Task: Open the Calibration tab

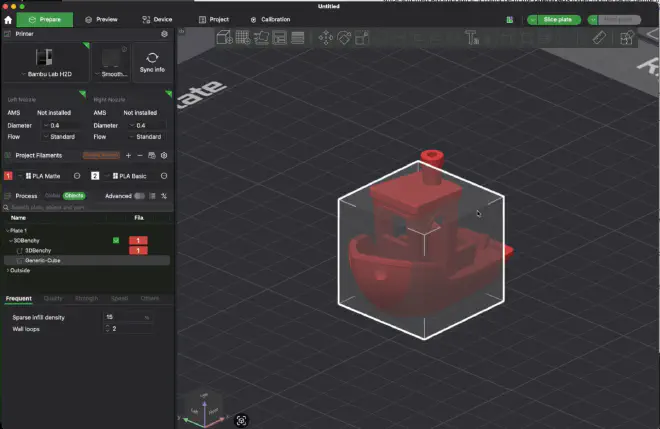Action: click(x=270, y=19)
